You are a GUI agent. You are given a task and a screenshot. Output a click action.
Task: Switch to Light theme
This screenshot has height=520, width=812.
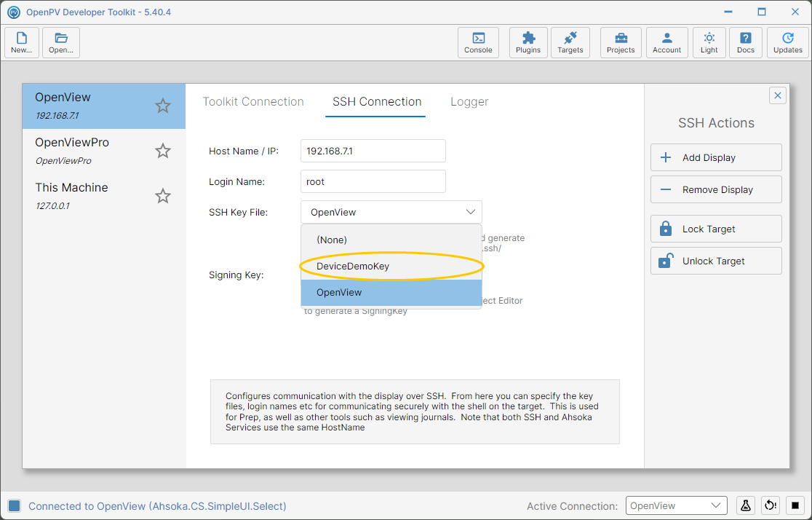pyautogui.click(x=709, y=42)
